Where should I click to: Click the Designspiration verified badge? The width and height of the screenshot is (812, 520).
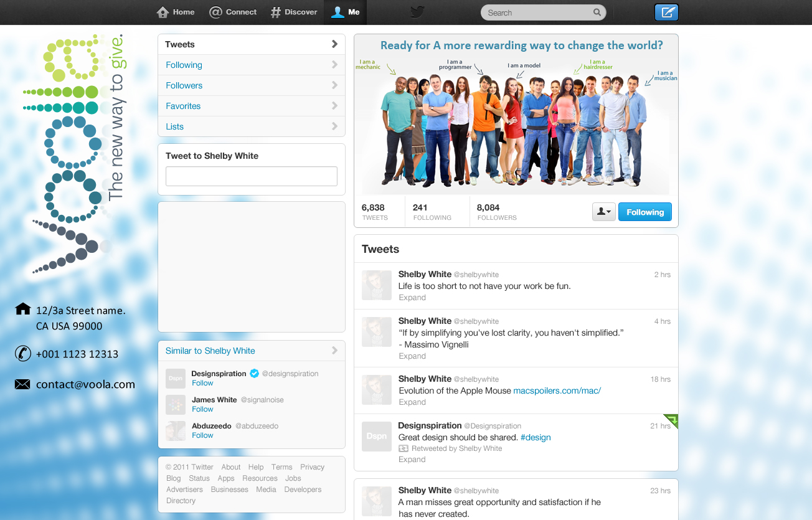254,374
